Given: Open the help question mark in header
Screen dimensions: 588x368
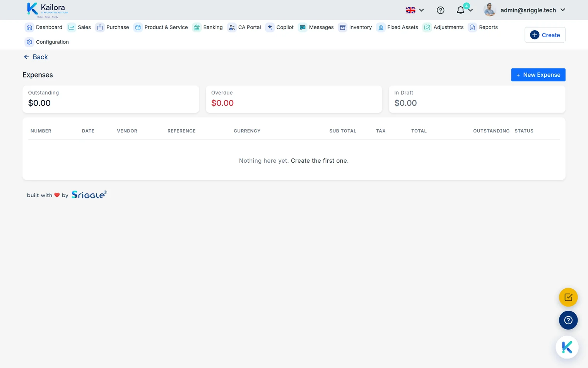Looking at the screenshot, I should coord(440,10).
